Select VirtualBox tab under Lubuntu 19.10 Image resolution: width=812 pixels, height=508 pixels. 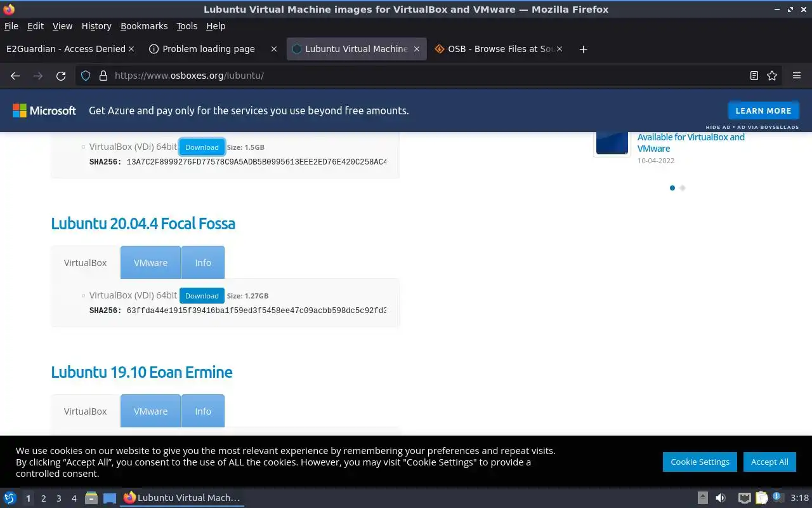86,411
